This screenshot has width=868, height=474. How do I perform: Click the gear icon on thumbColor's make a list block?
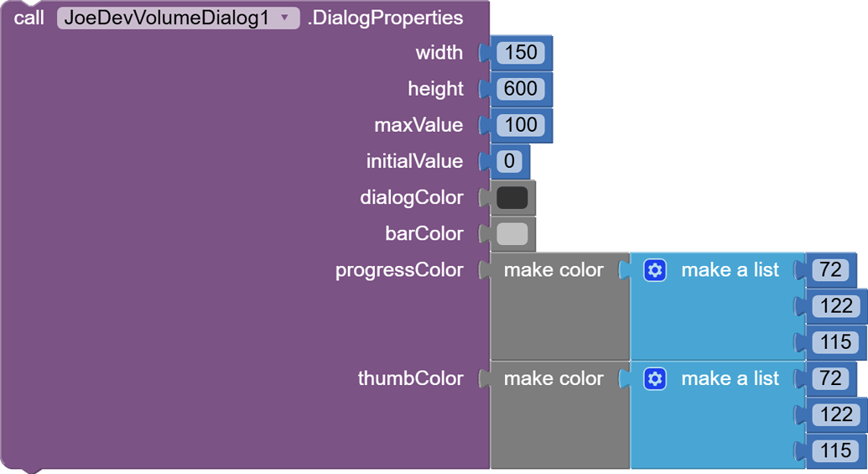click(655, 379)
